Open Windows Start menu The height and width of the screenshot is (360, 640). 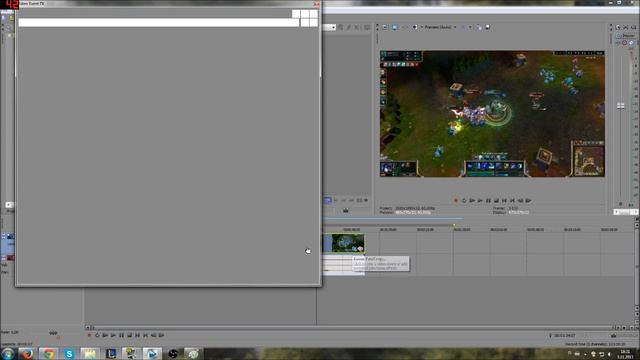coord(8,353)
